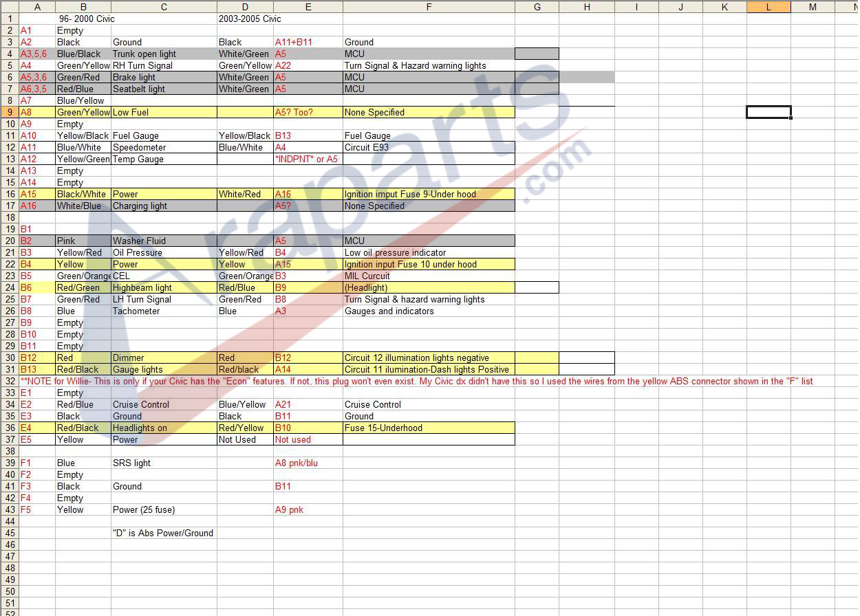Select cell 'Pink' in row 20
860x616 pixels.
pyautogui.click(x=83, y=241)
